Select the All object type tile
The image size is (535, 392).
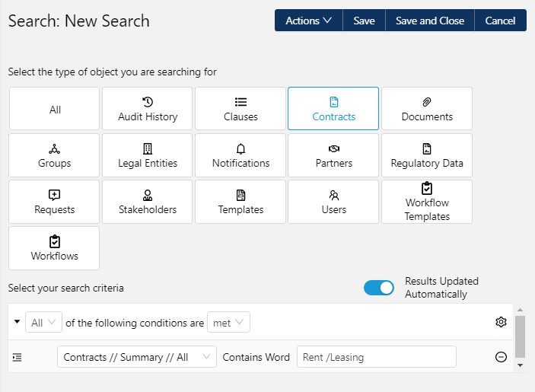(x=54, y=109)
